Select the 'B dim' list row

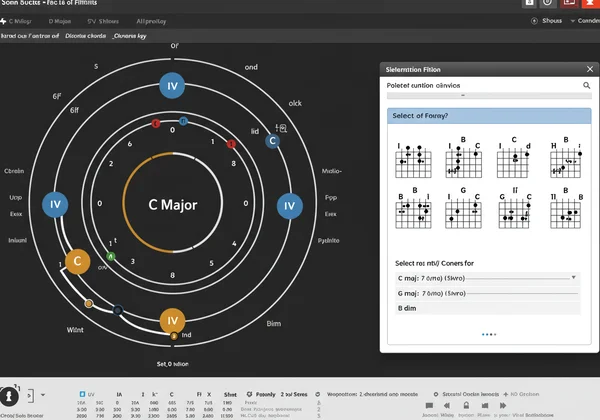(x=488, y=308)
